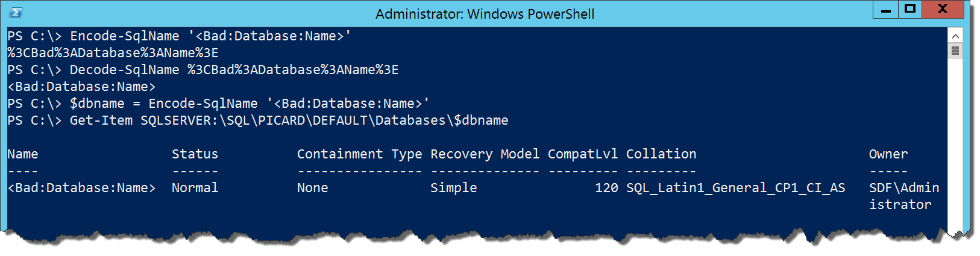
Task: Click the scrollbar up arrow
Action: [955, 36]
